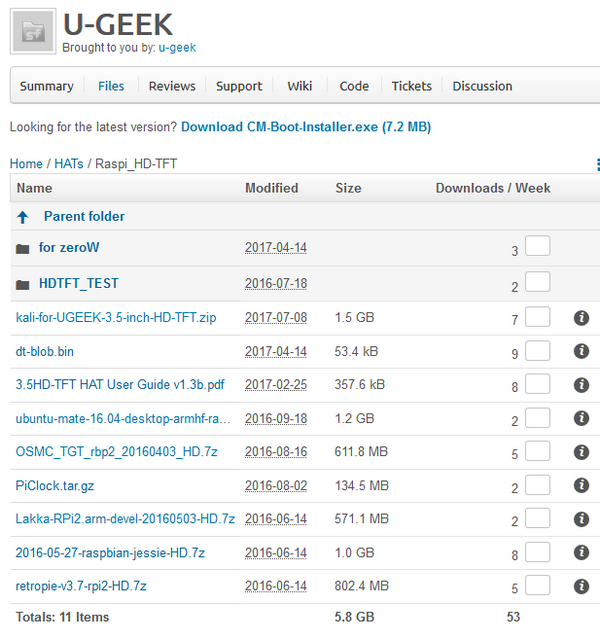Download the dt-blob.bin file
This screenshot has width=600, height=640.
[x=45, y=351]
